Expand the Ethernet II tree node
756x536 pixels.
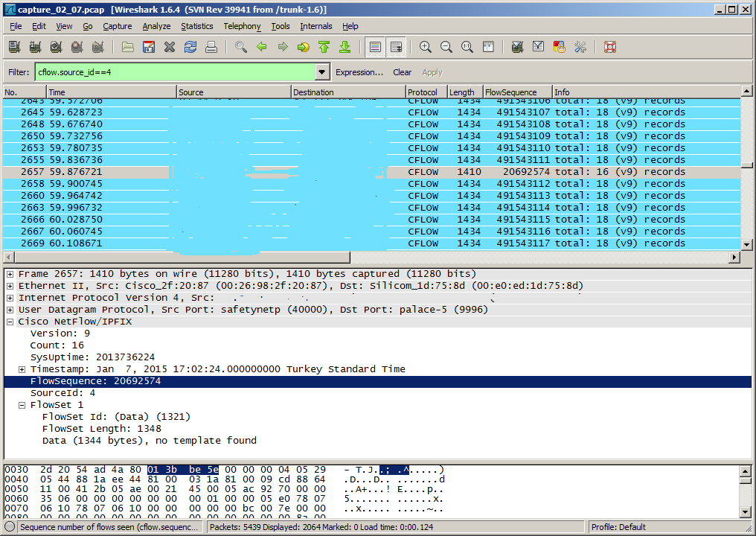coord(10,286)
